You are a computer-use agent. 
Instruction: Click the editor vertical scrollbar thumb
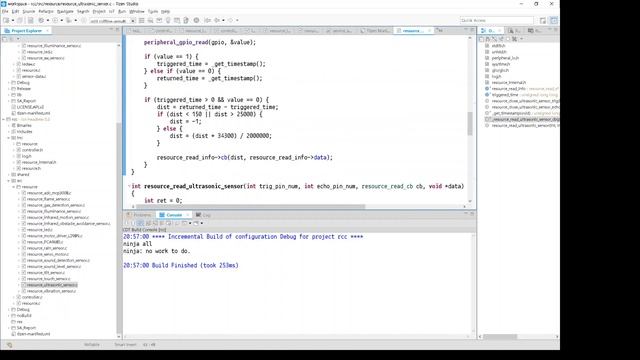pyautogui.click(x=470, y=123)
